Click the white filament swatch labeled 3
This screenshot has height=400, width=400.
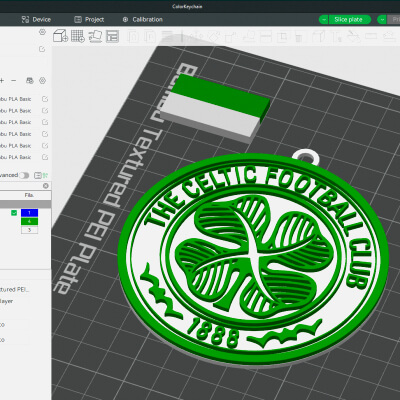(x=29, y=230)
